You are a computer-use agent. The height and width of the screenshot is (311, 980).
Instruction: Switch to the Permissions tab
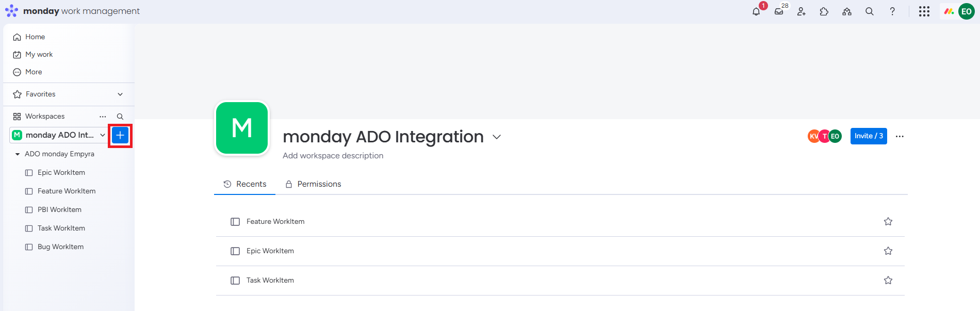pyautogui.click(x=313, y=184)
